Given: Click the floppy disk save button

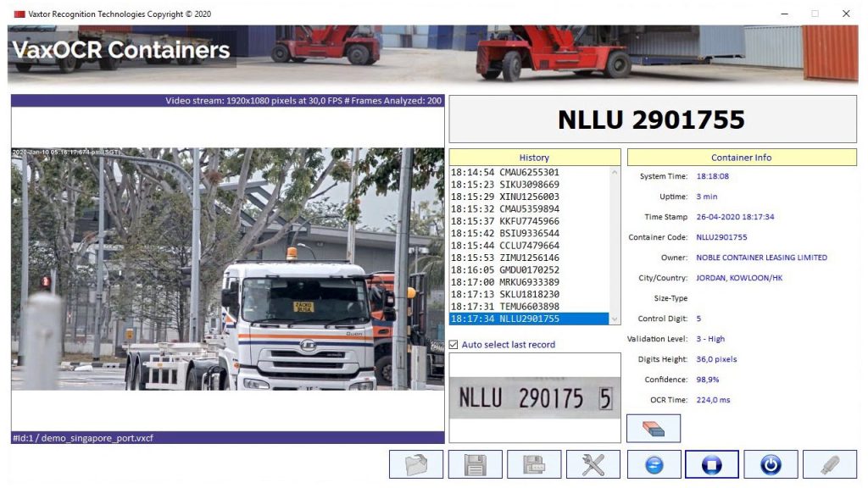Looking at the screenshot, I should tap(475, 464).
